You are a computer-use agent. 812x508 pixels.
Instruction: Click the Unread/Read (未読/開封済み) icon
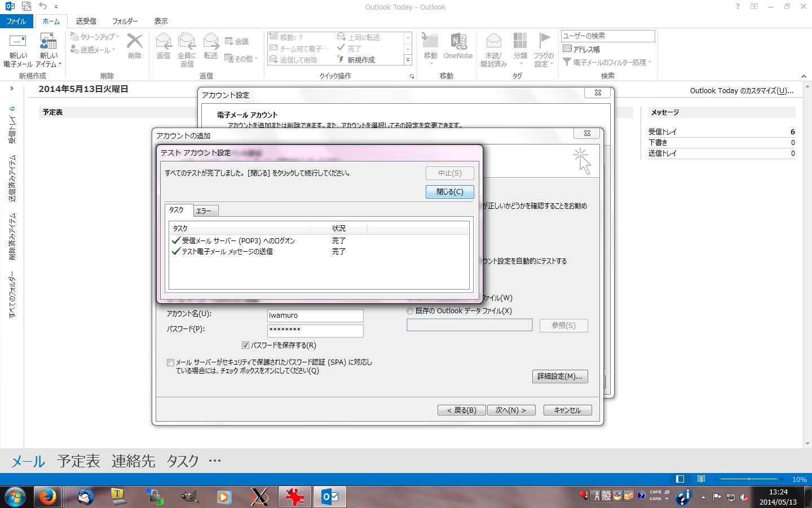point(493,41)
